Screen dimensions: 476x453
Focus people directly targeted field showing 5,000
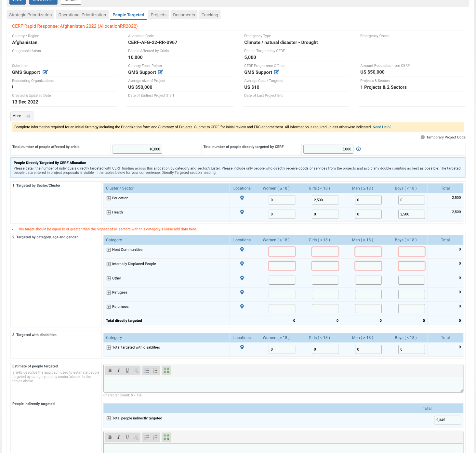pyautogui.click(x=328, y=149)
